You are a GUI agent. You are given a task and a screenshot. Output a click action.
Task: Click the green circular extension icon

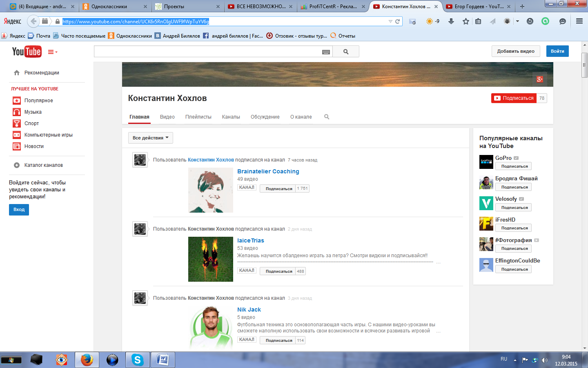(546, 21)
